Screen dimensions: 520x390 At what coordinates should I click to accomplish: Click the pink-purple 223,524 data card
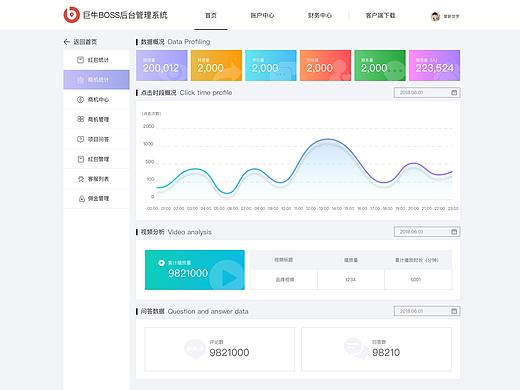click(434, 65)
